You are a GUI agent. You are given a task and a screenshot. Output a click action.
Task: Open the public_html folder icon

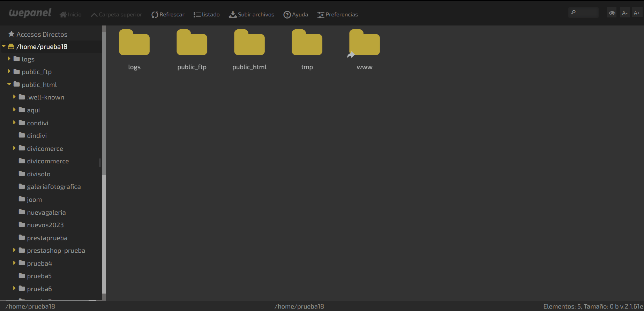click(249, 44)
